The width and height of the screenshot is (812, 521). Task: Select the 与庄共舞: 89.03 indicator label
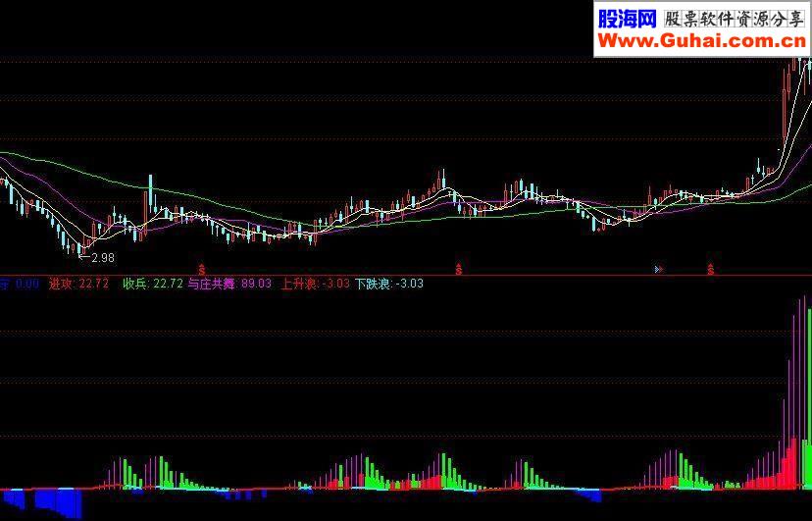tap(229, 284)
